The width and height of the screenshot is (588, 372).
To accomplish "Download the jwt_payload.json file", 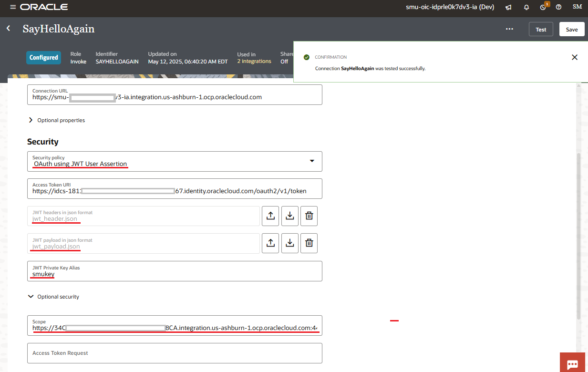I will pyautogui.click(x=289, y=243).
